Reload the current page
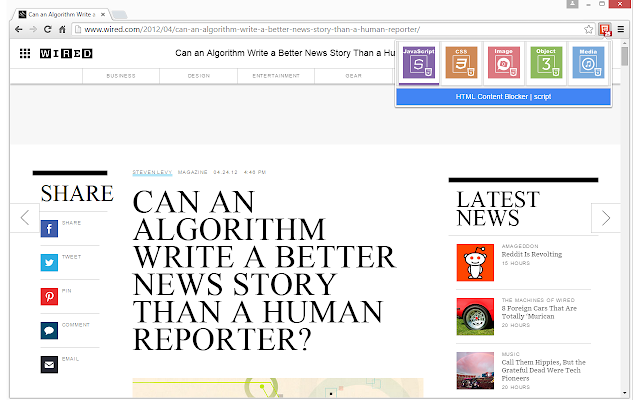 (x=48, y=29)
